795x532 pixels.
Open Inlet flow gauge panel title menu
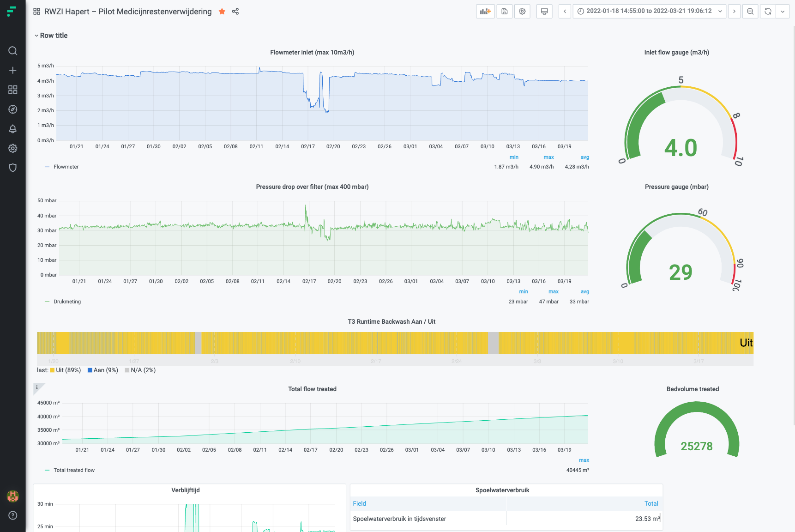676,53
